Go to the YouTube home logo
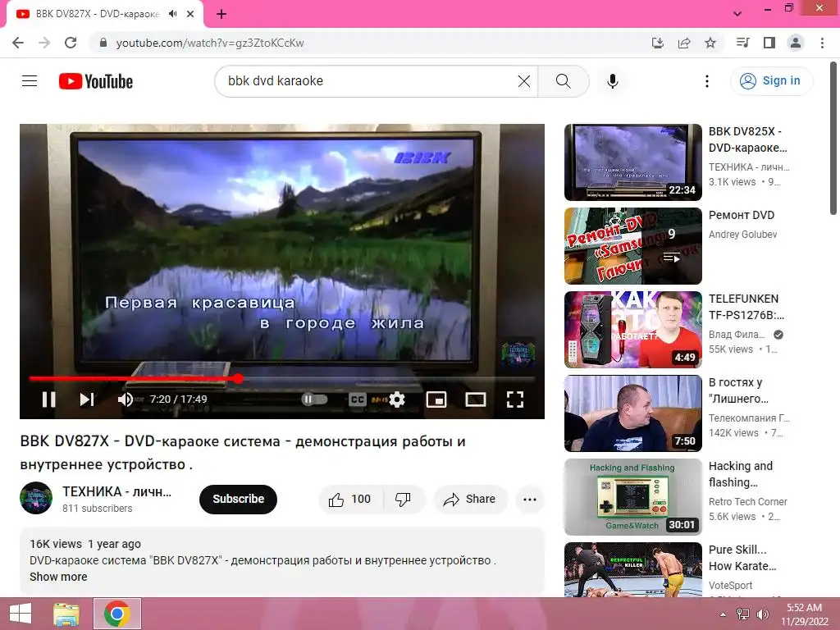This screenshot has height=630, width=840. point(96,81)
